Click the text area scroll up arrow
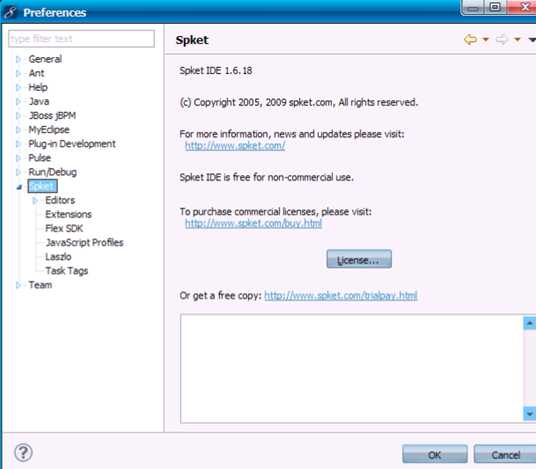536x469 pixels. pos(530,323)
